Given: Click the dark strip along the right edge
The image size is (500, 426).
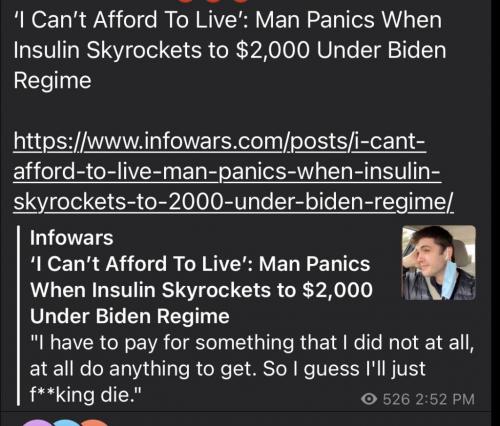Looking at the screenshot, I should click(495, 213).
